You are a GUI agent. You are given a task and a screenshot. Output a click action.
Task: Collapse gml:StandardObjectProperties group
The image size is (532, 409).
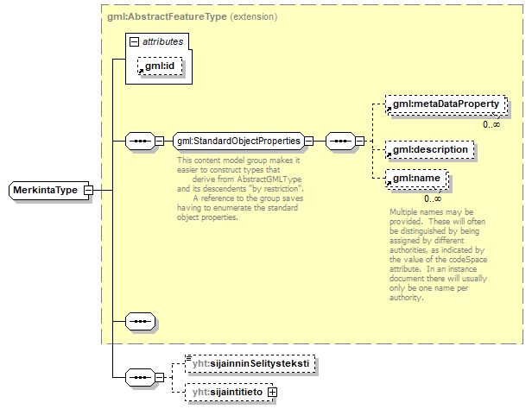[308, 141]
